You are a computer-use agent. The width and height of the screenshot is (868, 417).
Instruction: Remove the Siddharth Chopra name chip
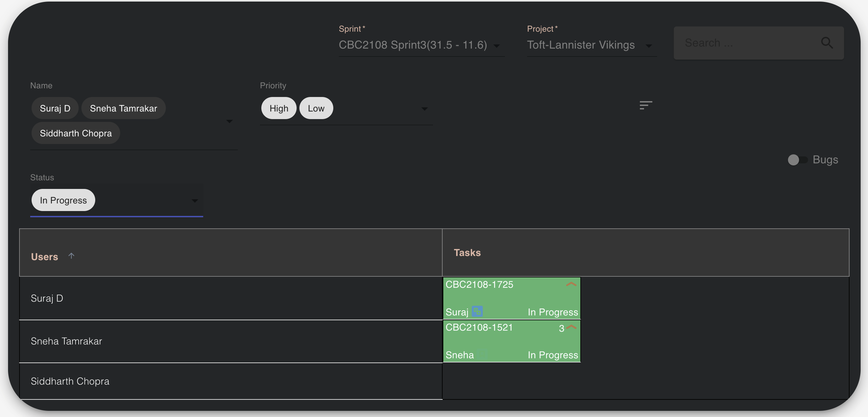click(x=75, y=133)
